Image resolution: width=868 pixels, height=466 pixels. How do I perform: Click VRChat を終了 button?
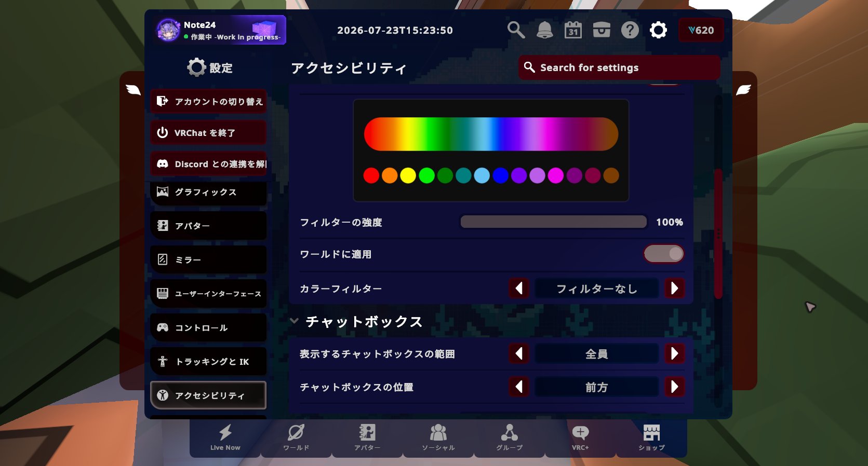208,132
